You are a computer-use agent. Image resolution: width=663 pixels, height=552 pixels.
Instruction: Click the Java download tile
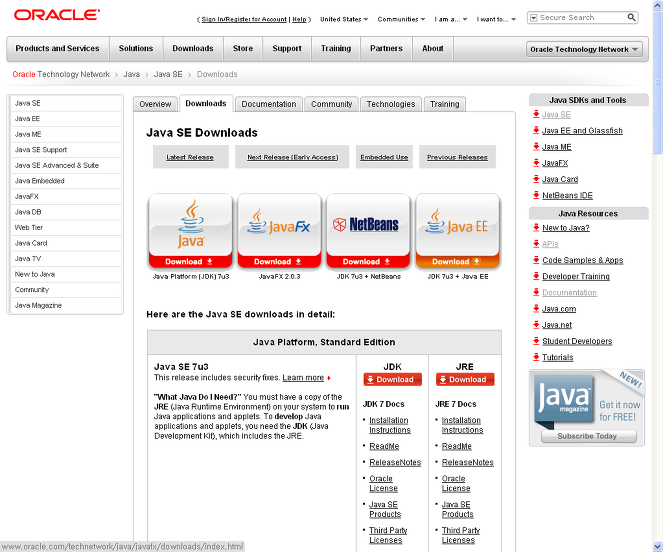[x=190, y=231]
